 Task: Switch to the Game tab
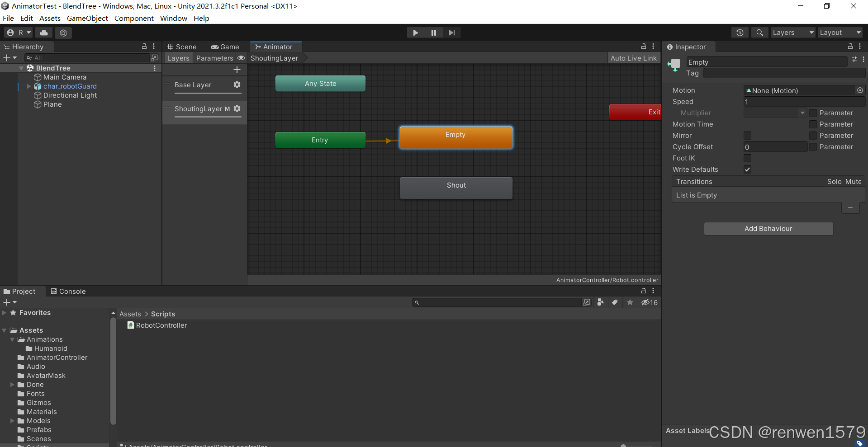[x=225, y=47]
